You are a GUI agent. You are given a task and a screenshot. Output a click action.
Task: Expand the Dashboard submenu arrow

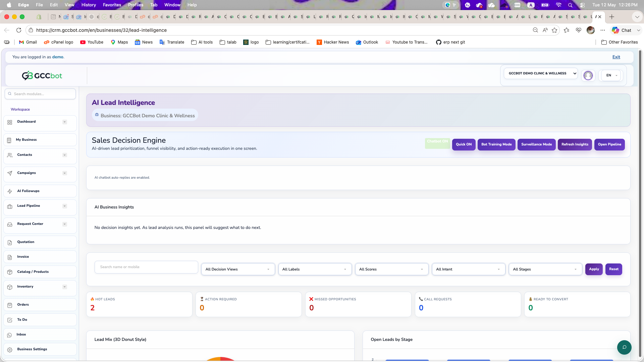tap(65, 122)
